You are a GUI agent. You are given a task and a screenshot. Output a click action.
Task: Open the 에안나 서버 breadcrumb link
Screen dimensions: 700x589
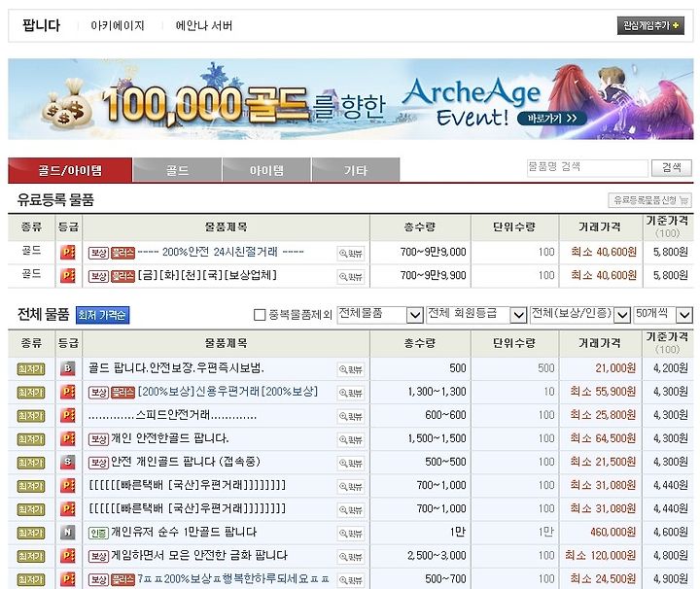[x=204, y=26]
